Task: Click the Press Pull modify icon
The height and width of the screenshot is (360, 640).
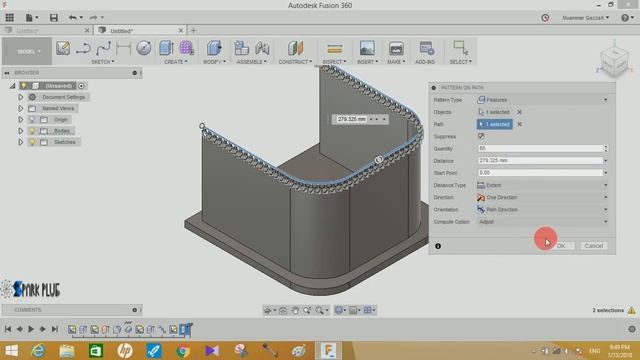Action: coord(214,48)
